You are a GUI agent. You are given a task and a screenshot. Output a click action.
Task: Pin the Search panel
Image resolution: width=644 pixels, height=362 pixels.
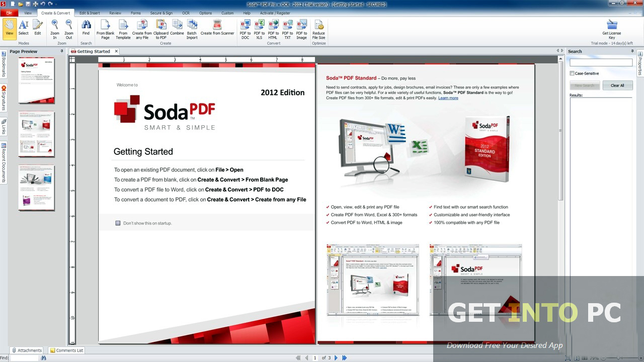[632, 51]
